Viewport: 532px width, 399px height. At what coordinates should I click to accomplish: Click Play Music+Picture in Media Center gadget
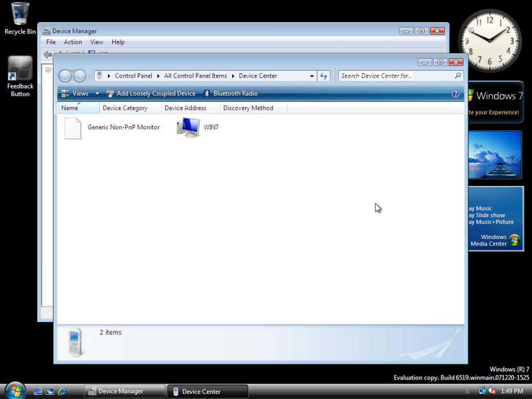coord(491,222)
